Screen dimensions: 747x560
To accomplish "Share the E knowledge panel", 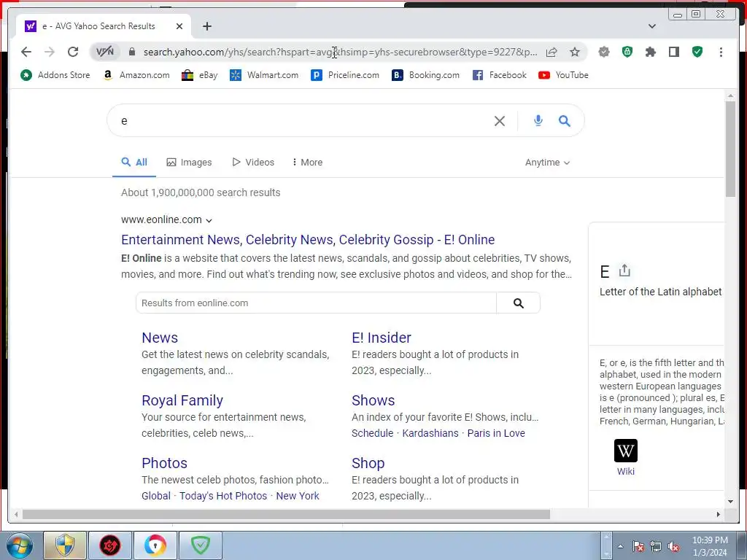I will pos(624,271).
